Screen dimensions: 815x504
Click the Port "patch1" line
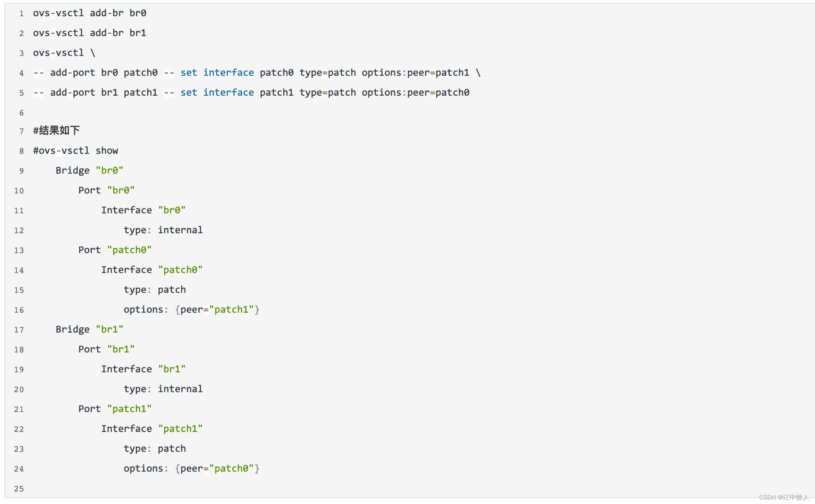(x=115, y=409)
